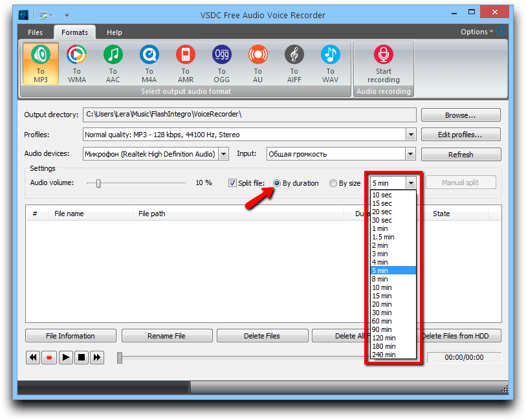Open the Options menu
This screenshot has width=526, height=420.
[477, 32]
